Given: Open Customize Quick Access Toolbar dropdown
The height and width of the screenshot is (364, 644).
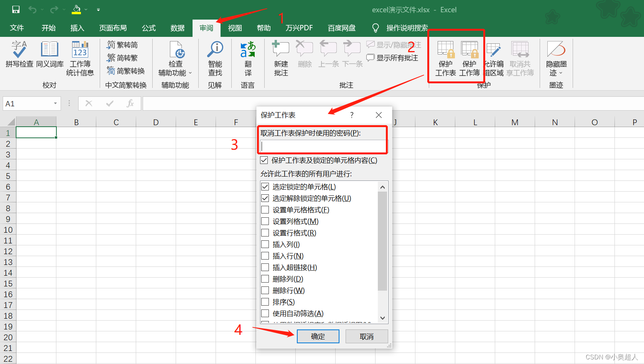Looking at the screenshot, I should coord(98,10).
